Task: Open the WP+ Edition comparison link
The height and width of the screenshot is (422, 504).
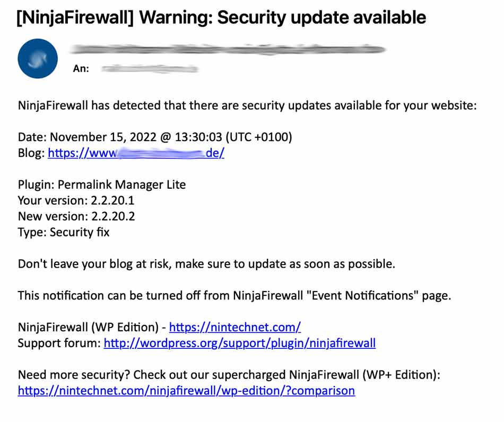Action: tap(186, 391)
